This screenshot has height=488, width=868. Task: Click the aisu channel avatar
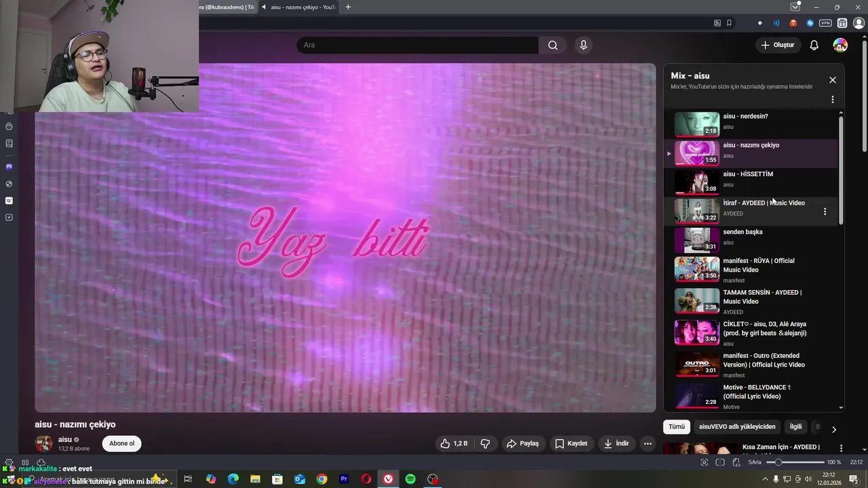[x=44, y=443]
